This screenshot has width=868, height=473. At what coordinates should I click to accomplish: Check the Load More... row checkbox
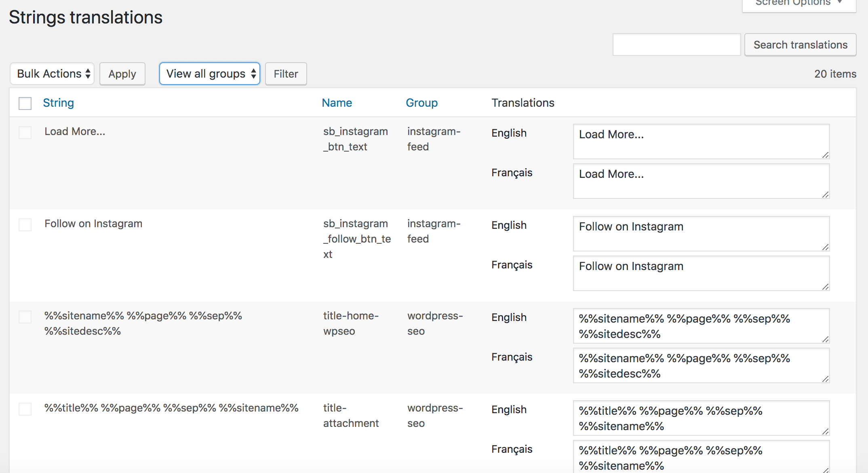[25, 132]
